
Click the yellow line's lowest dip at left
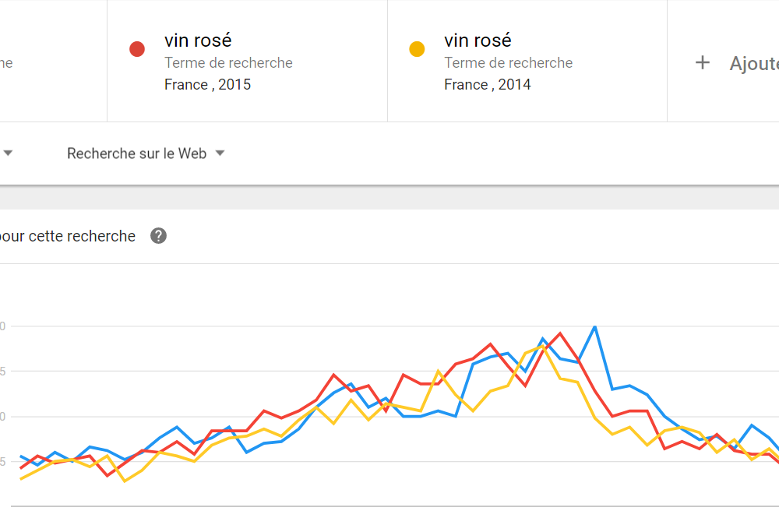click(124, 481)
